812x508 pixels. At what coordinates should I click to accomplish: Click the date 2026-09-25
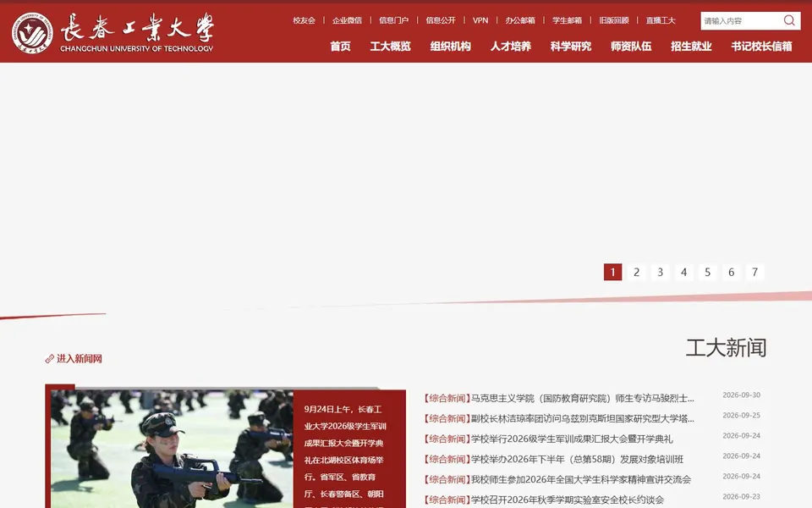742,415
